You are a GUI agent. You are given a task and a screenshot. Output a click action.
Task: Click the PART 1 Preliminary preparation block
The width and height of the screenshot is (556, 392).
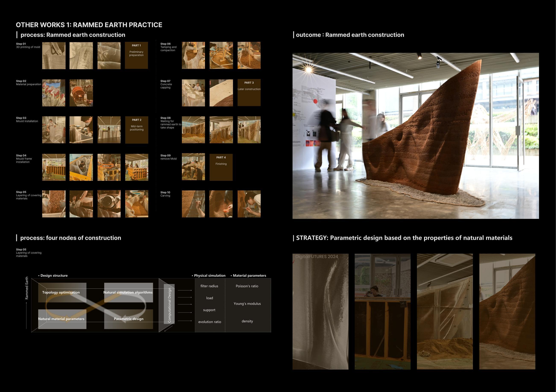[136, 56]
